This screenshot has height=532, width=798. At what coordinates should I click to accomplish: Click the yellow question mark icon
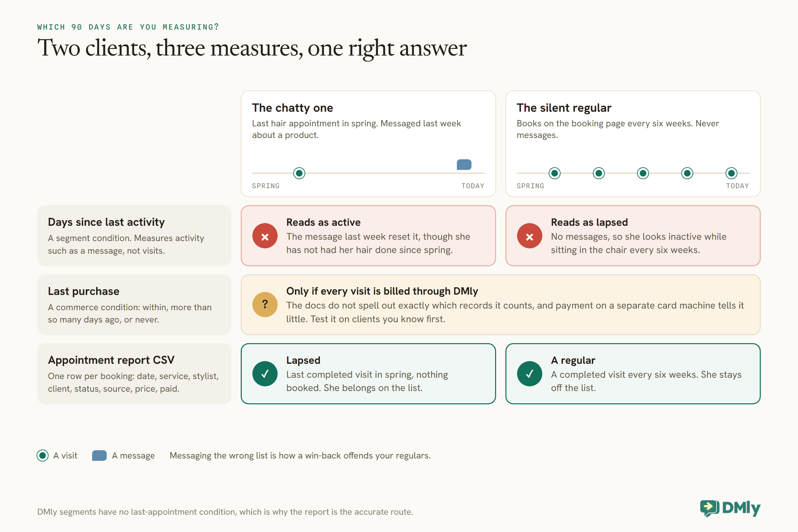(265, 305)
